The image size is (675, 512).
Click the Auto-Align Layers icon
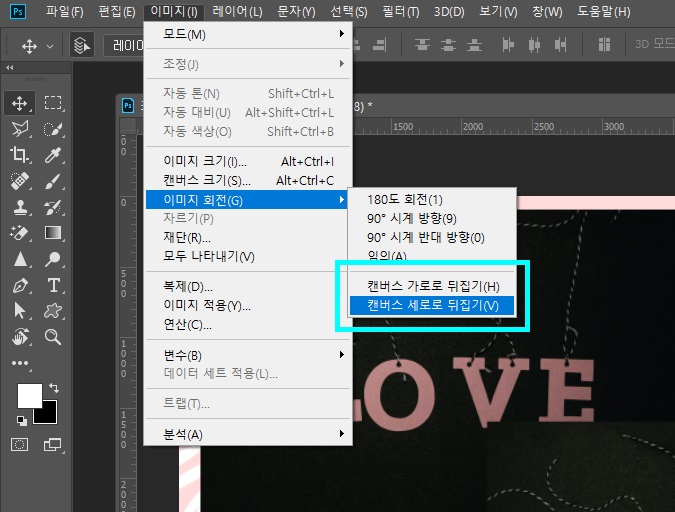click(604, 45)
